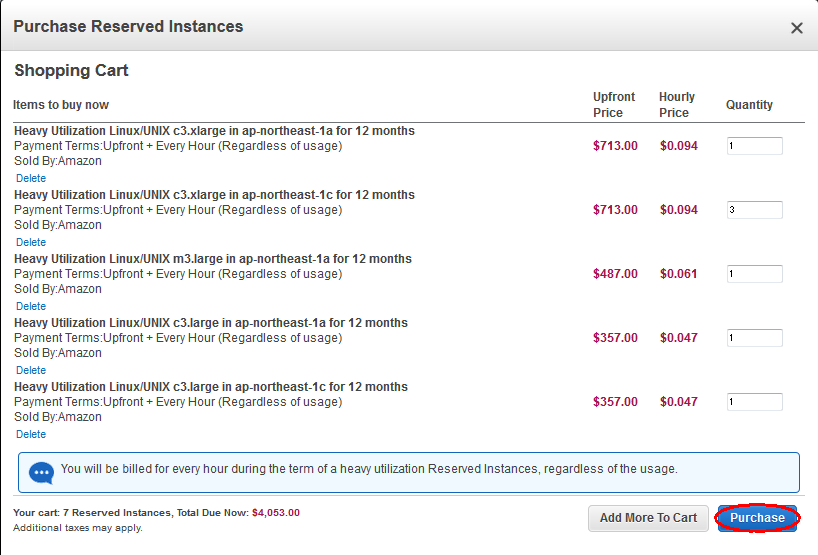Click the Shopping Cart heading
Image resolution: width=818 pixels, height=555 pixels.
(71, 71)
